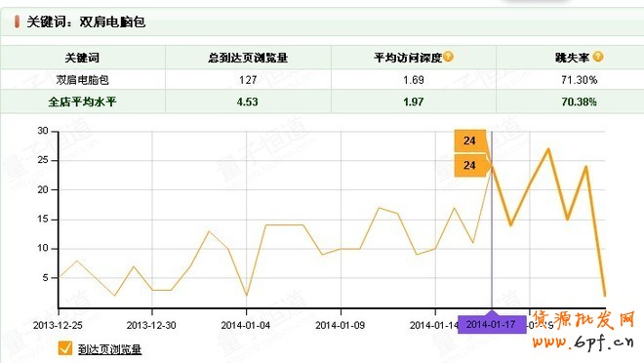Image resolution: width=644 pixels, height=363 pixels.
Task: Click the 关键词:双肩电脑包 section title
Action: [x=86, y=21]
